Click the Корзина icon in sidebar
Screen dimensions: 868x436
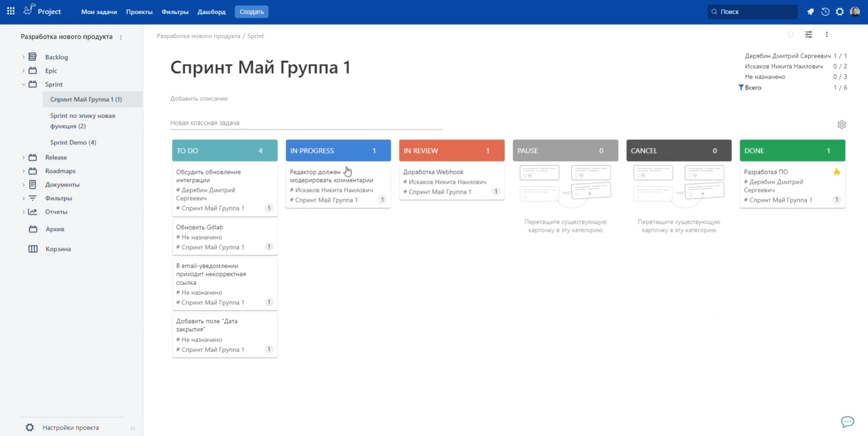33,249
